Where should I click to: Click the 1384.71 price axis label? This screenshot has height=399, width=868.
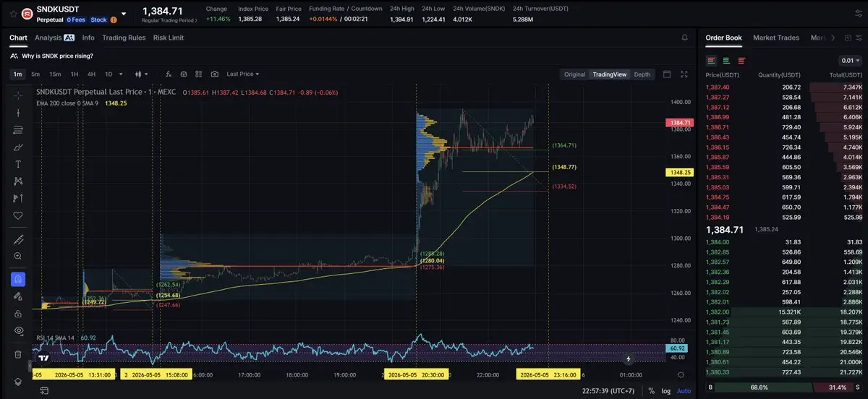tap(679, 123)
